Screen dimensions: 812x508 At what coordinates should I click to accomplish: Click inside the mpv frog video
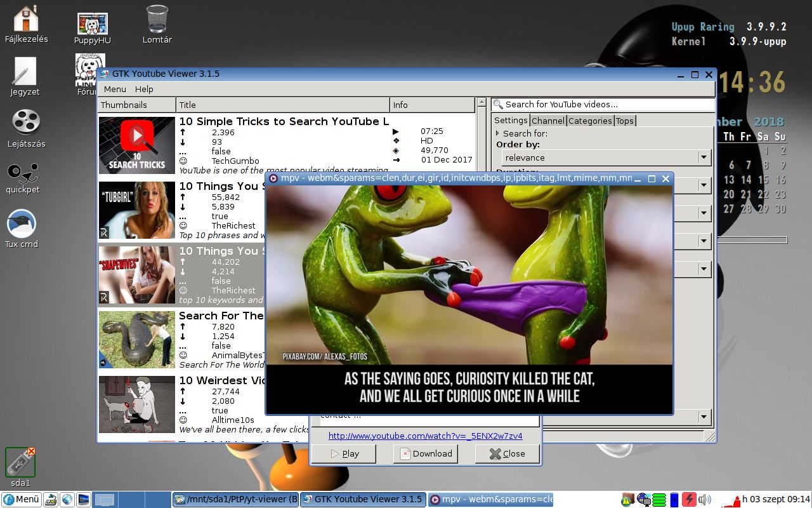pos(469,299)
